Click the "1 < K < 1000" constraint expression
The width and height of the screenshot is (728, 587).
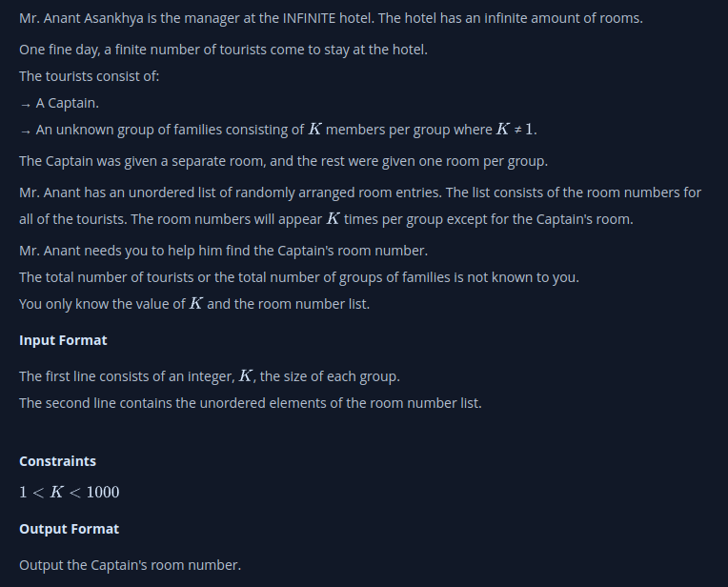69,493
